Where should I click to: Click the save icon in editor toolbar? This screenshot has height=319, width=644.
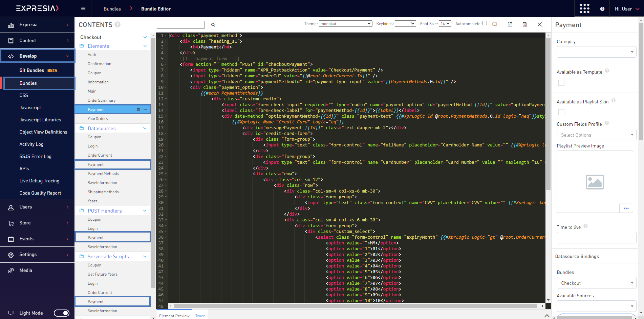click(524, 24)
